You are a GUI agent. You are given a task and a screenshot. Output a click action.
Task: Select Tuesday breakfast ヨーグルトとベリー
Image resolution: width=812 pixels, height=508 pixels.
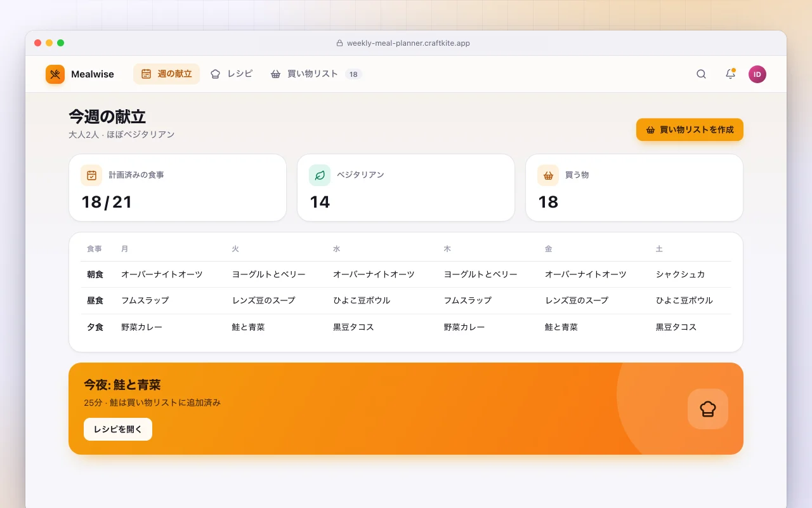click(269, 274)
